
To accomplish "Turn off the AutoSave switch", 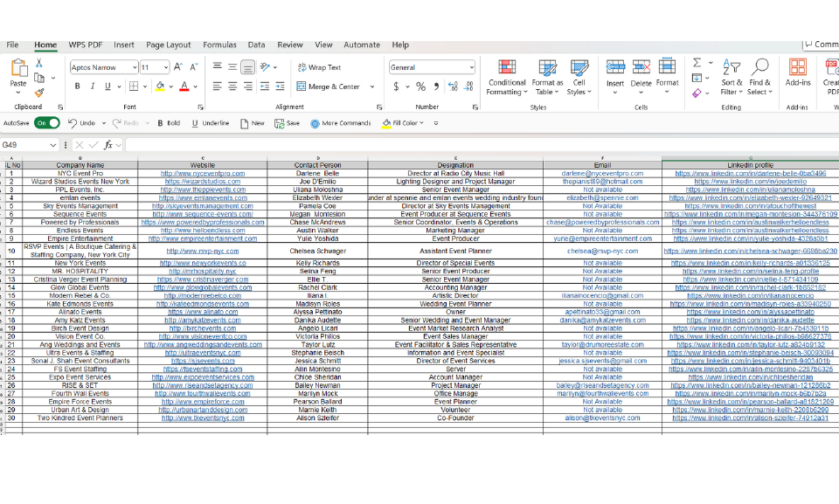I will (47, 123).
